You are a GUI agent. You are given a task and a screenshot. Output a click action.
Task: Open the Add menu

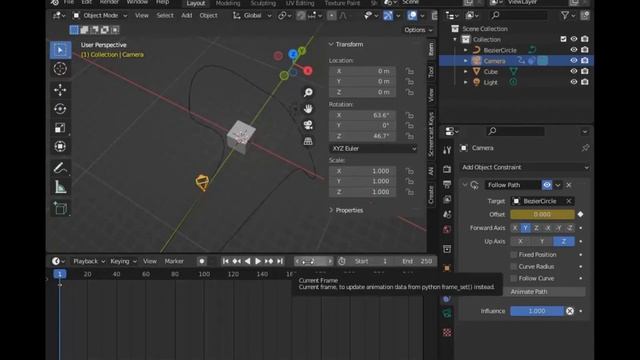pos(187,16)
